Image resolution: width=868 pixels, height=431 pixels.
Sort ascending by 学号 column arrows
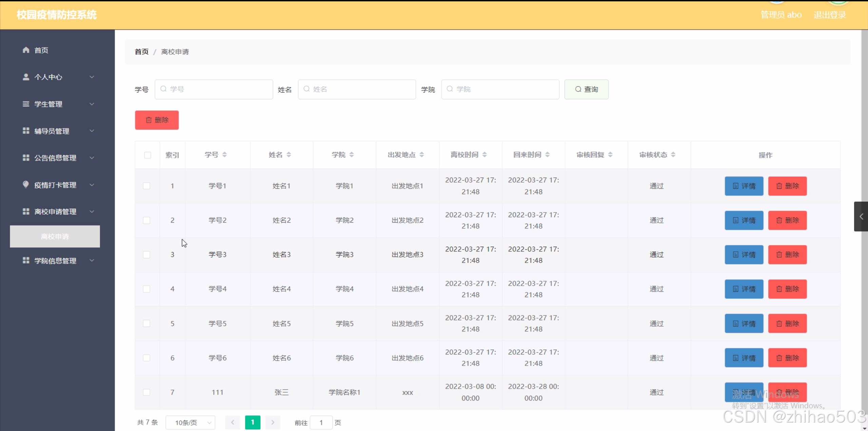tap(225, 153)
